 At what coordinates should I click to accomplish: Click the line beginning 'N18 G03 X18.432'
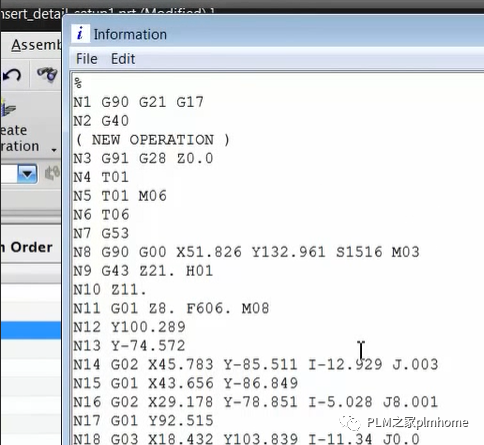pyautogui.click(x=246, y=439)
